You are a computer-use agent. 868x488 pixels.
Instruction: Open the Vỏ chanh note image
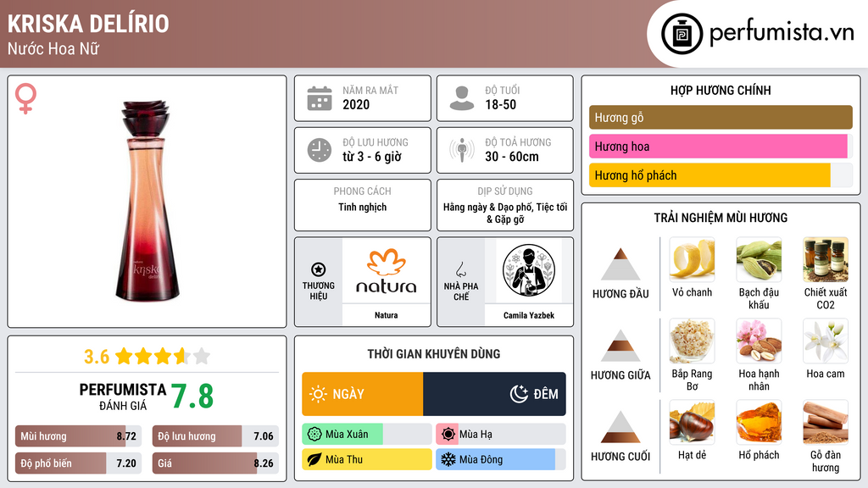coord(692,259)
